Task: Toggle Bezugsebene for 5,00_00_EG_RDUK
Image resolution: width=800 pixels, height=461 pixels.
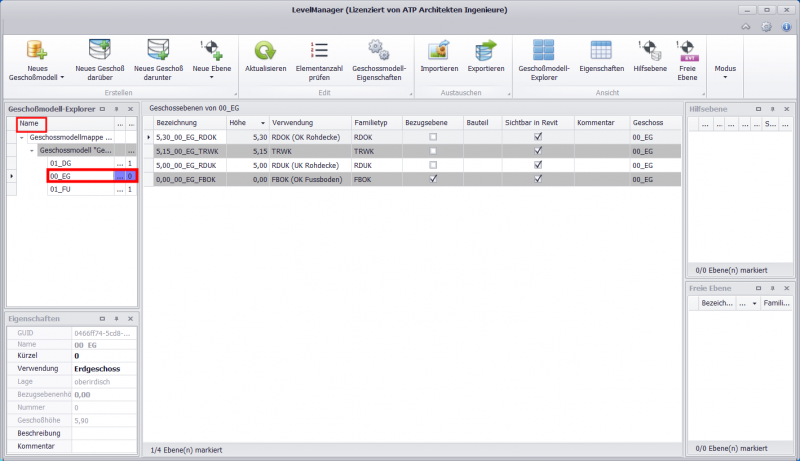Action: click(x=433, y=165)
